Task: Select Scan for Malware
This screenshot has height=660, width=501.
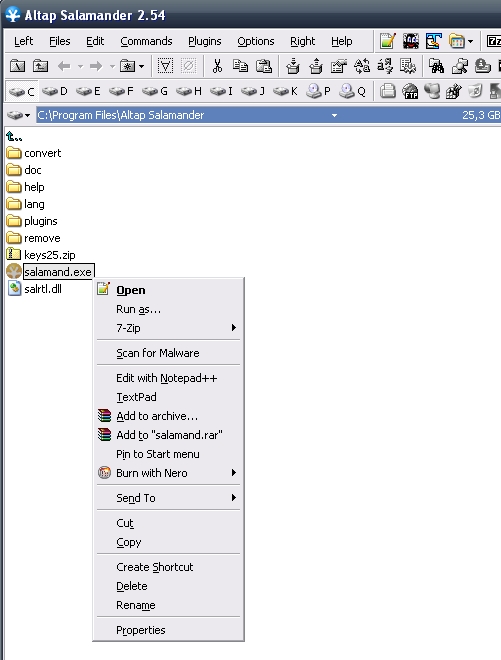Action: point(168,353)
